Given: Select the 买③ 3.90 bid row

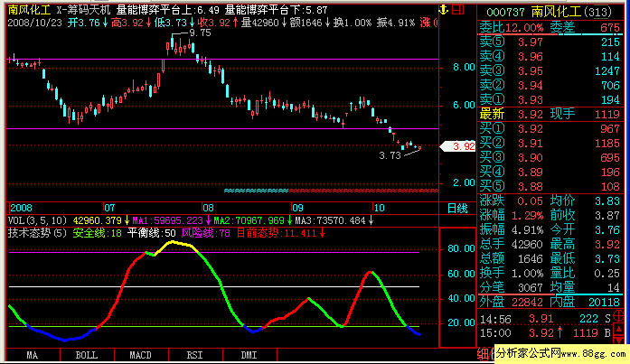Looking at the screenshot, I should [550, 158].
